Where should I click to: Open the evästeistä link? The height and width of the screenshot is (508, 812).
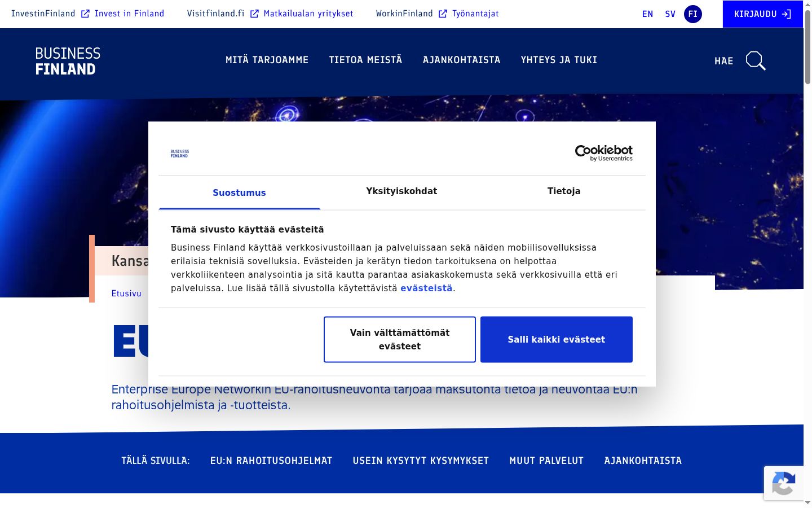pos(426,288)
